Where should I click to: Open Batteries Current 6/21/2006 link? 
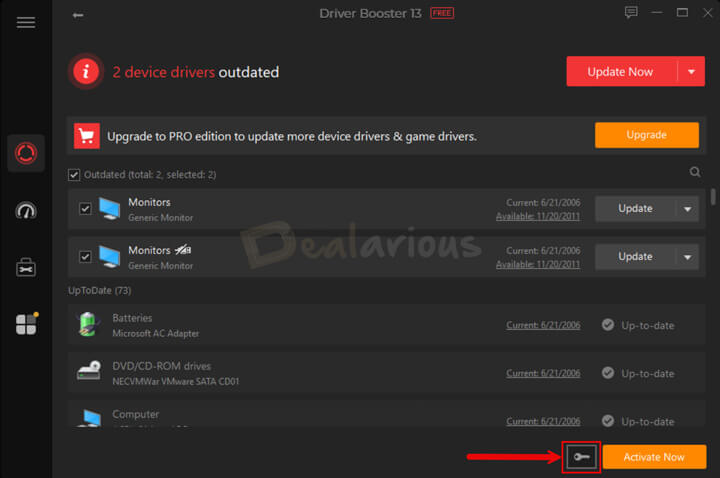[543, 325]
